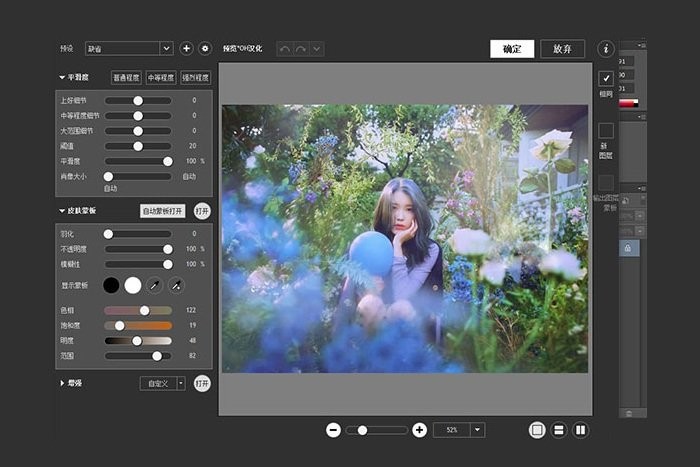Select the second mask eyedropper with plus
The width and height of the screenshot is (700, 467).
coord(176,286)
